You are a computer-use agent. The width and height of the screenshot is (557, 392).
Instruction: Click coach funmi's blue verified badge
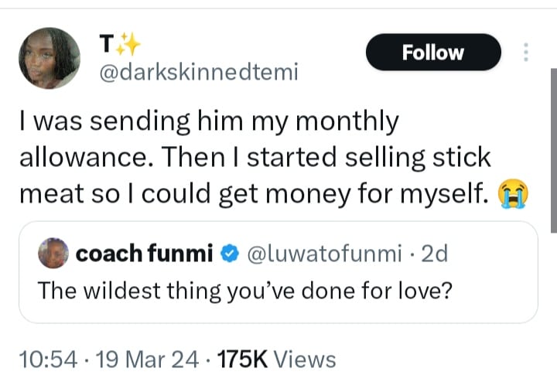tap(231, 254)
